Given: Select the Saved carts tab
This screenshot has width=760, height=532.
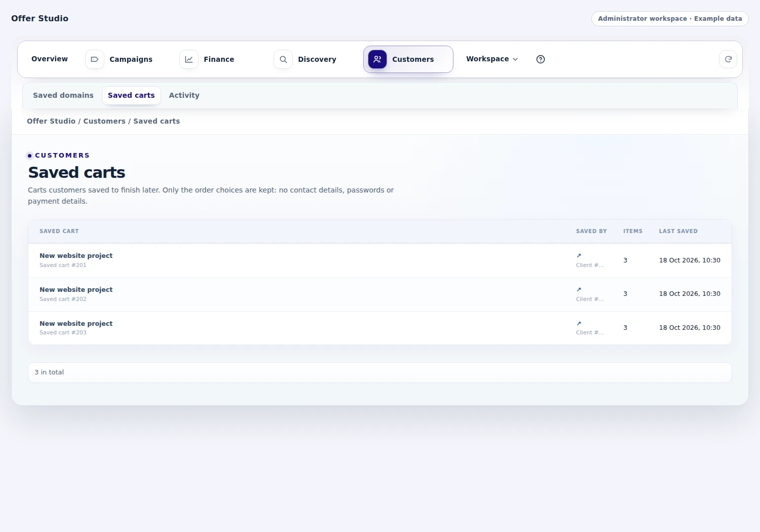Looking at the screenshot, I should click(131, 95).
